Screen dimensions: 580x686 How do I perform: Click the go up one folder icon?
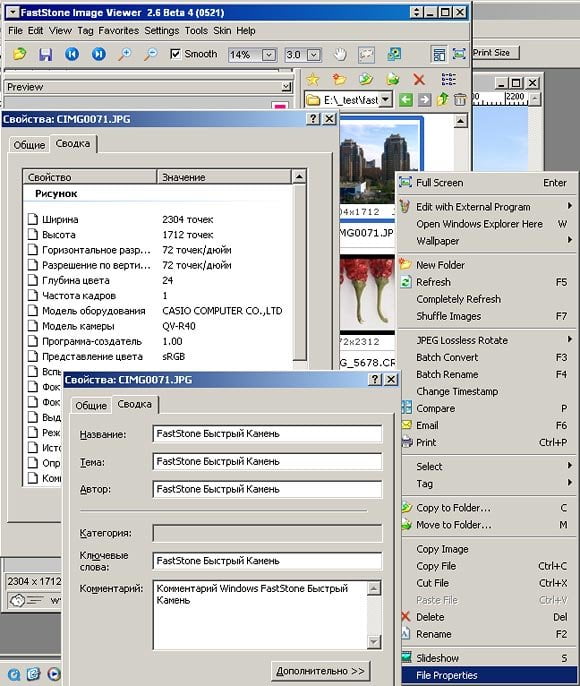[x=442, y=99]
